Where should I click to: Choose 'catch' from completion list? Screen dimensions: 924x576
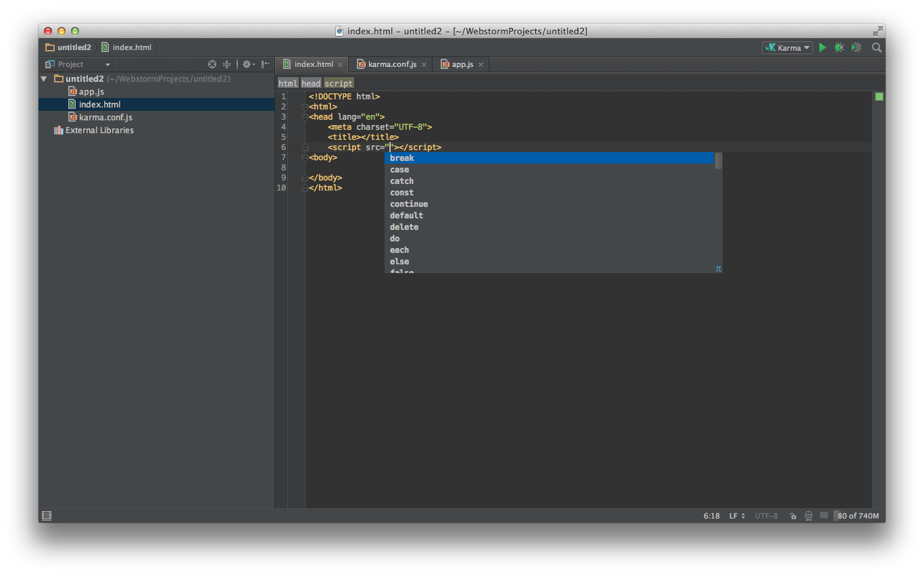pos(549,181)
